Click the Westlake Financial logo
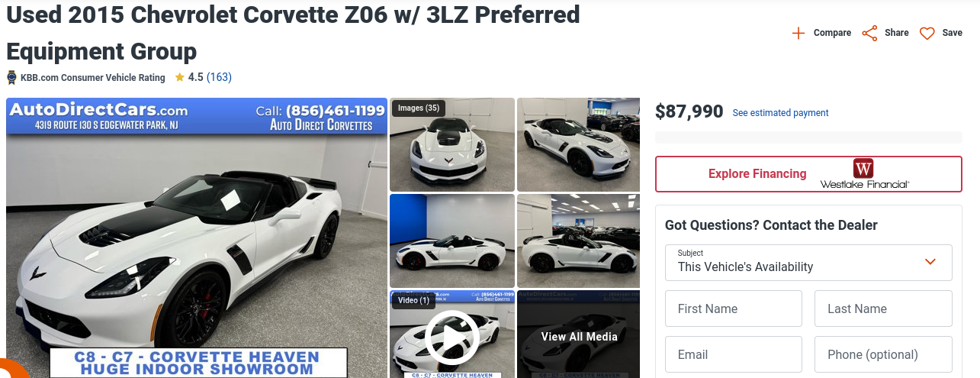This screenshot has width=980, height=378. click(x=864, y=174)
